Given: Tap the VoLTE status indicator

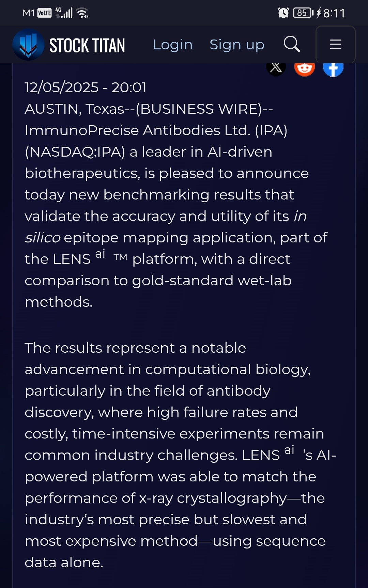Looking at the screenshot, I should [x=45, y=13].
